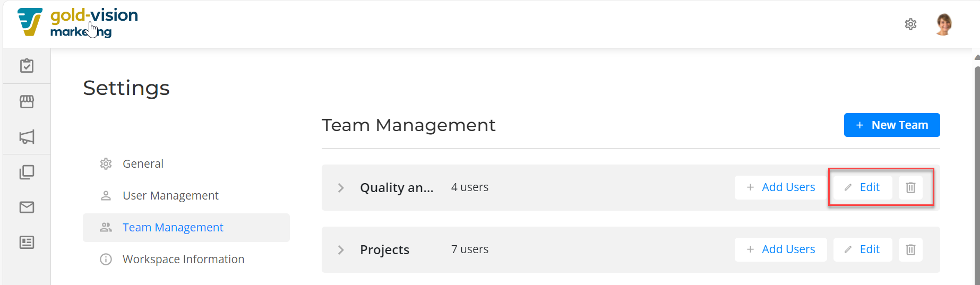Click the page vertical scrollbar

coord(977,170)
